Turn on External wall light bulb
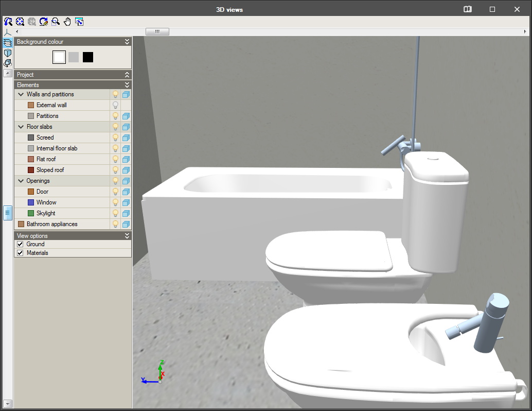 tap(116, 105)
